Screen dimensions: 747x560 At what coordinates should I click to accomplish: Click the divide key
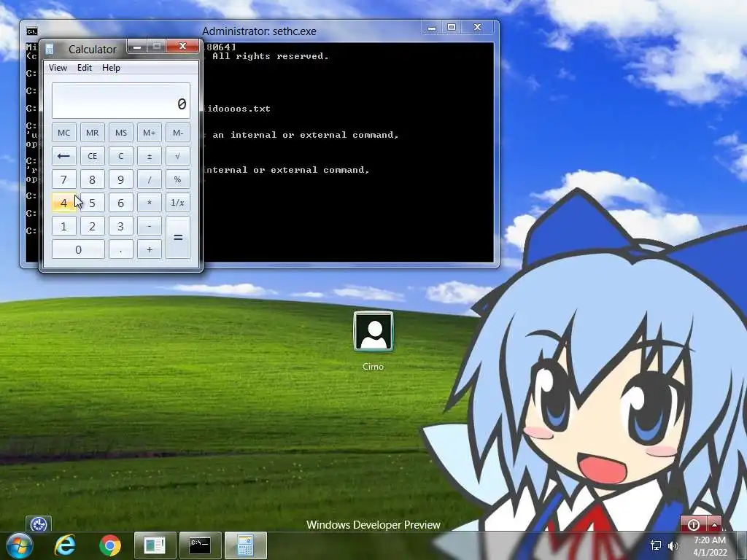point(149,179)
